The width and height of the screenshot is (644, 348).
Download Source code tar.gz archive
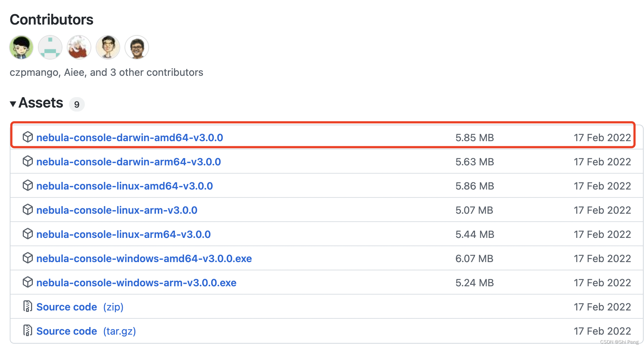[86, 331]
